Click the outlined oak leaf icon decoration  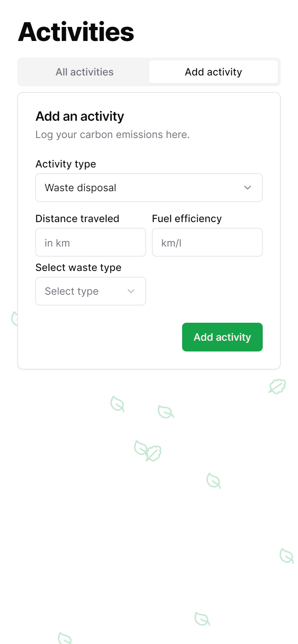(276, 387)
